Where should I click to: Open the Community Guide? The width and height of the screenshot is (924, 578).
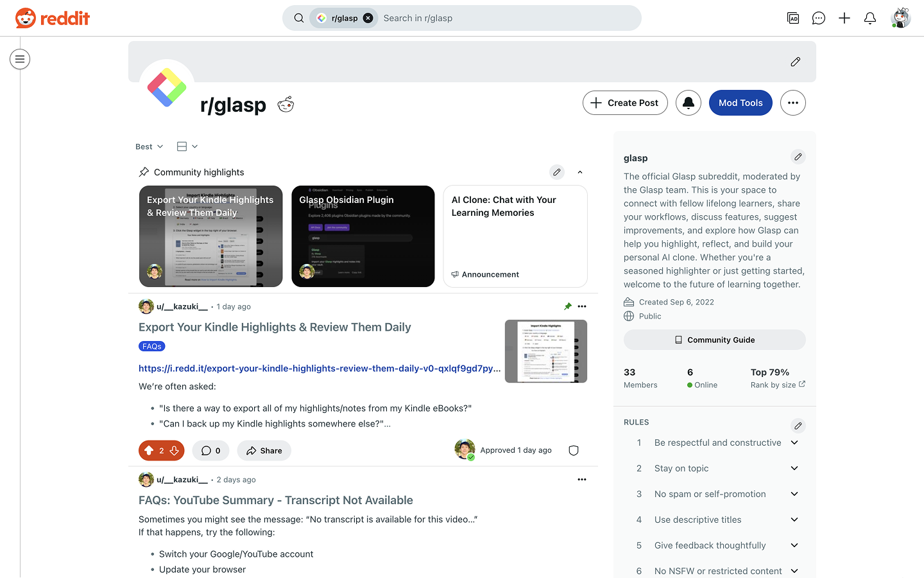click(715, 340)
